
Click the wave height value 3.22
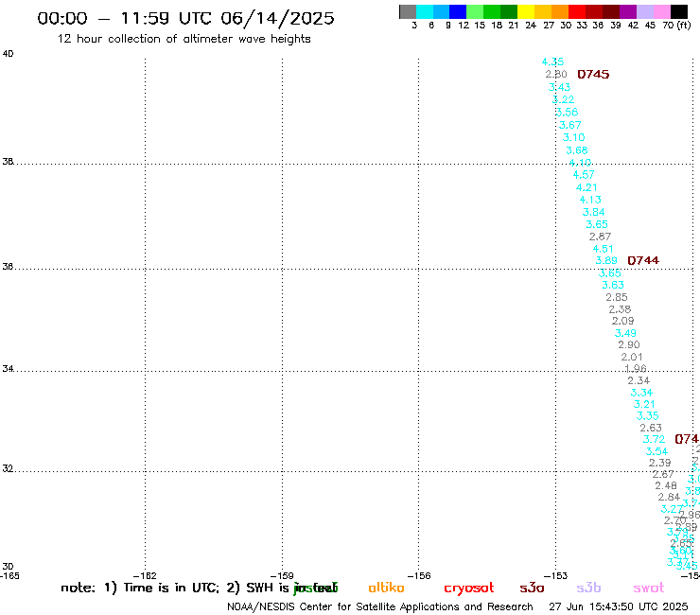point(564,99)
